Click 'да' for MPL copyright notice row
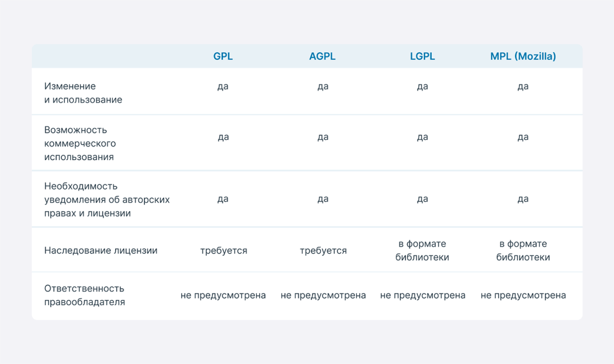The height and width of the screenshot is (364, 614). [523, 199]
